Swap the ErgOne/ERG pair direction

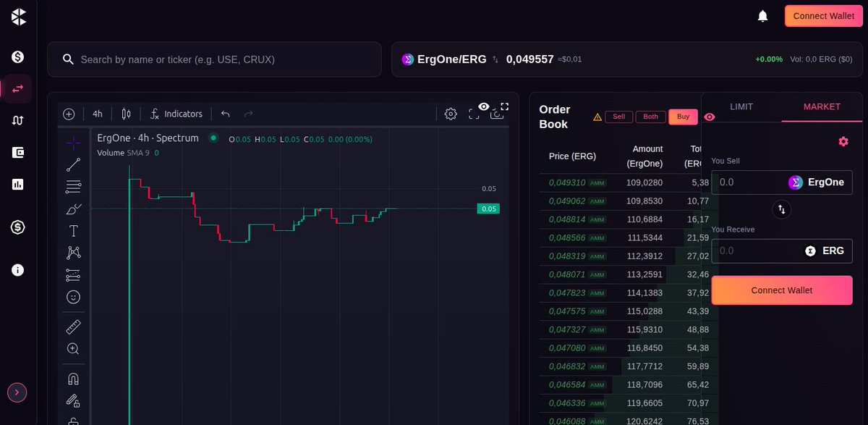tap(495, 59)
